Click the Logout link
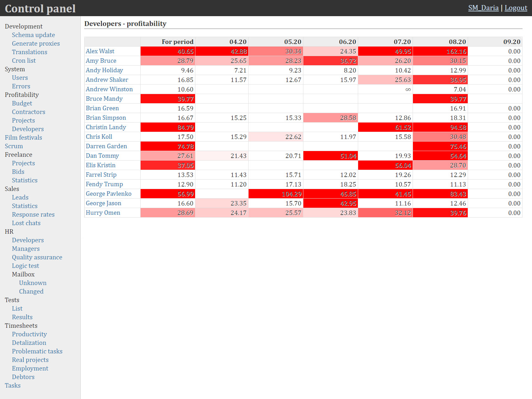 [516, 8]
